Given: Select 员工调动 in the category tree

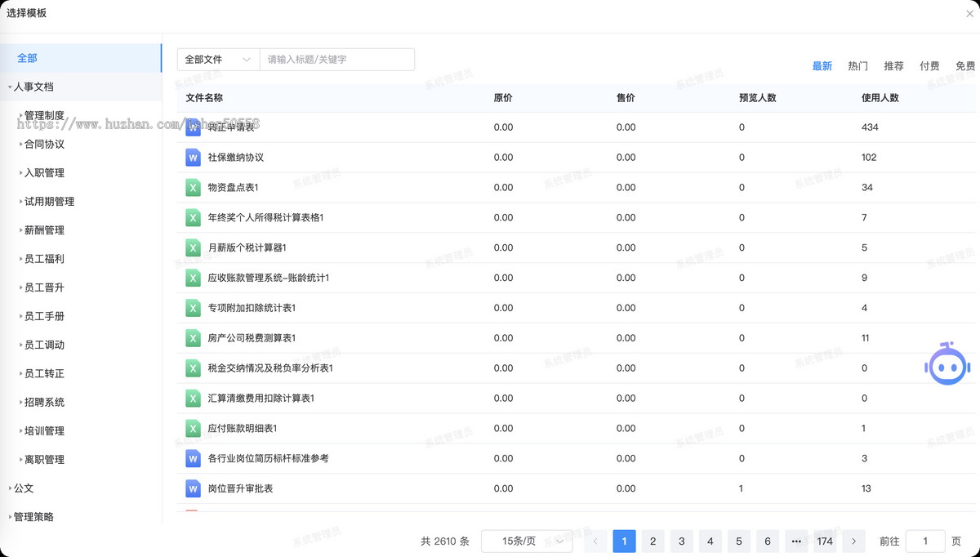Looking at the screenshot, I should pyautogui.click(x=44, y=345).
